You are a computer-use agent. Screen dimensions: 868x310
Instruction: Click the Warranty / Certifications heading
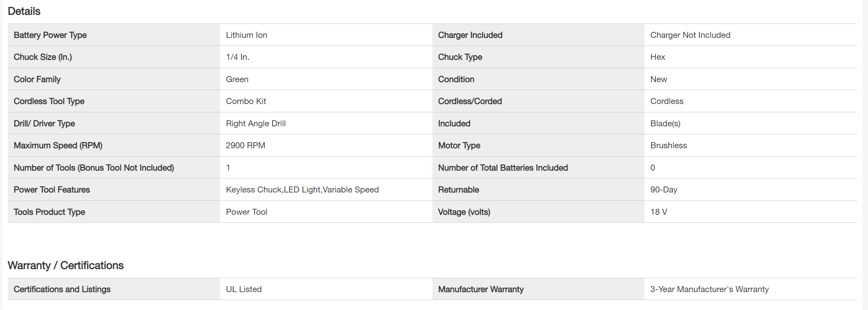(66, 265)
